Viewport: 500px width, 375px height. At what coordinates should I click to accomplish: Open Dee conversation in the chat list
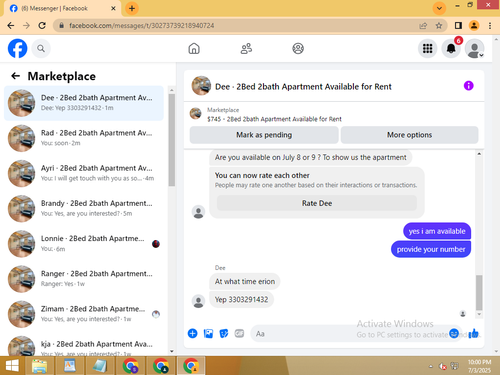pos(84,103)
